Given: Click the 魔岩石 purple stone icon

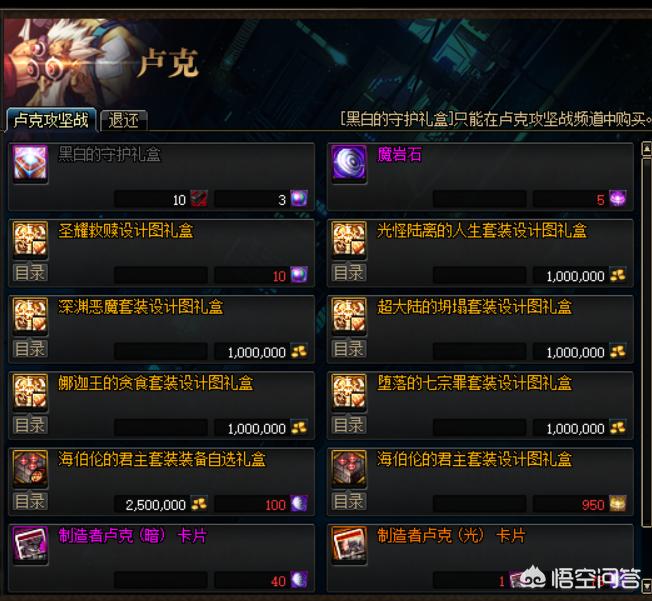Looking at the screenshot, I should (349, 163).
